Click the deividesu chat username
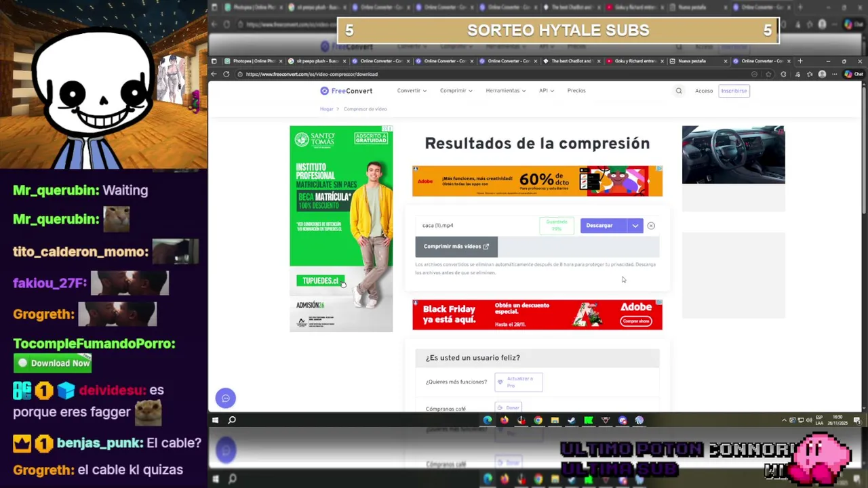The height and width of the screenshot is (488, 868). (x=112, y=390)
